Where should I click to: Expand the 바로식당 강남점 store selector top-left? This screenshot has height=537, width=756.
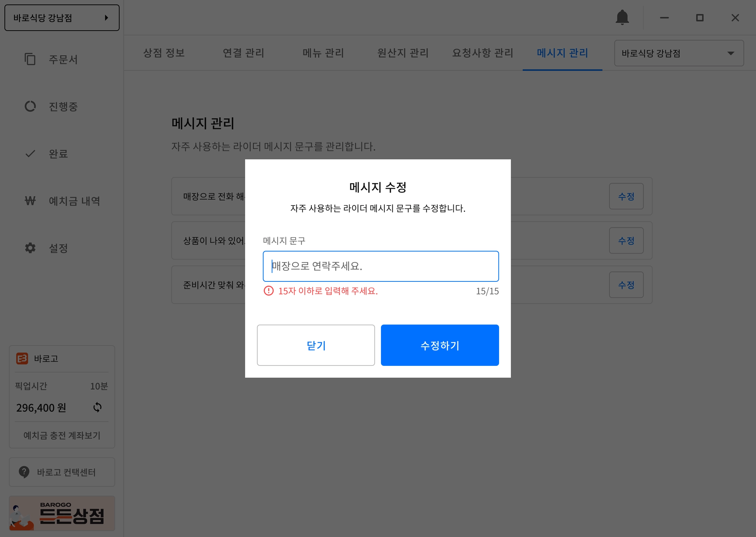[62, 18]
